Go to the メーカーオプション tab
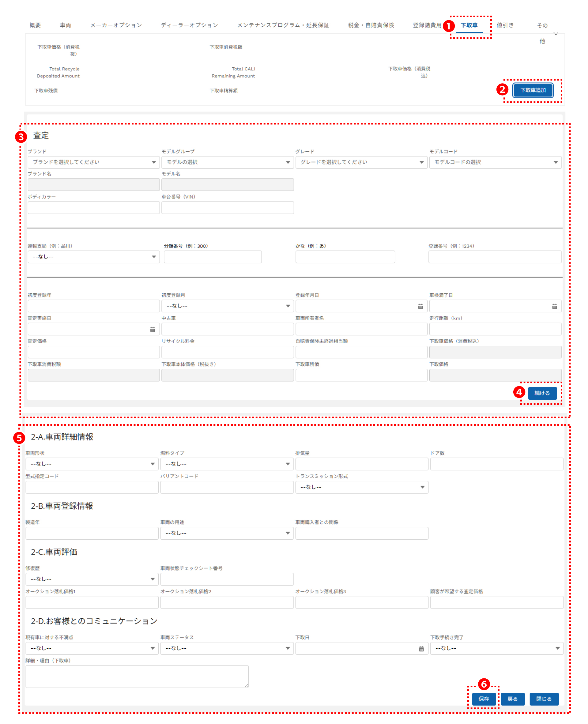588x724 pixels. pos(116,25)
